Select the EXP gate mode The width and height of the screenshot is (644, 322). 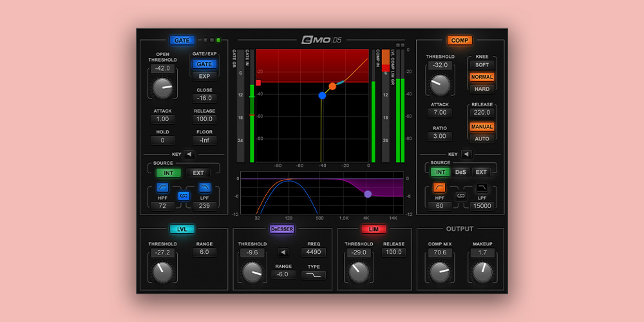point(204,76)
